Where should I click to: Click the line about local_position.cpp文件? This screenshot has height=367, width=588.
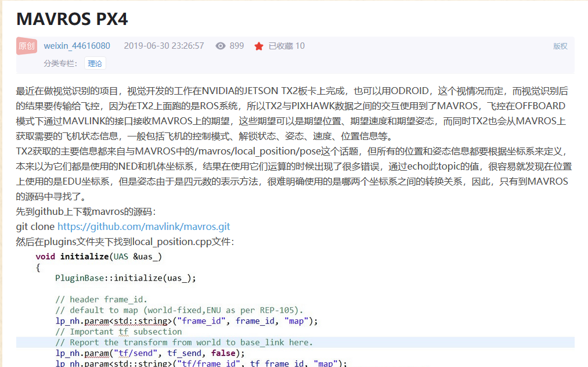(125, 242)
